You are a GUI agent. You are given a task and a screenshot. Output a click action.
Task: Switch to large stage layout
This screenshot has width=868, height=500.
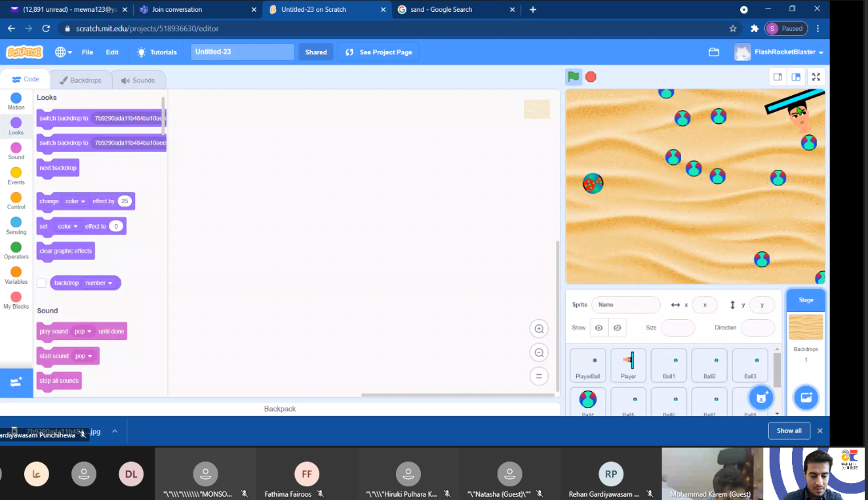796,77
